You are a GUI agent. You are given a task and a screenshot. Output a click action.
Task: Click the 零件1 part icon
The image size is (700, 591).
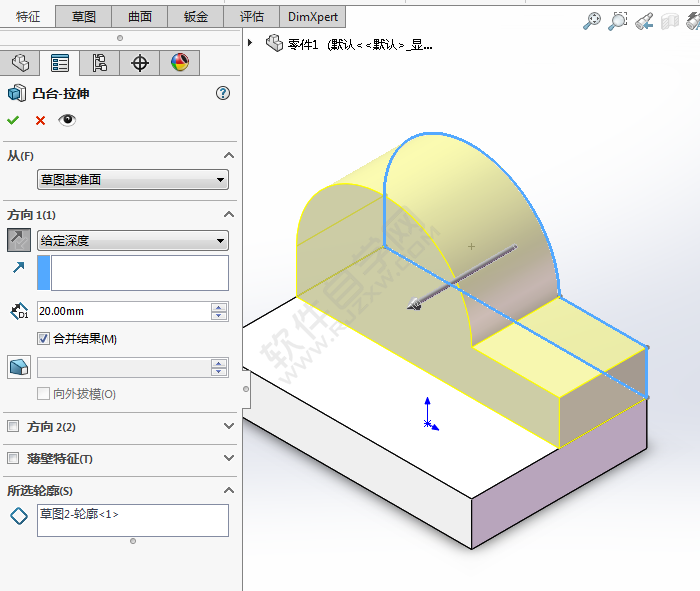click(275, 43)
